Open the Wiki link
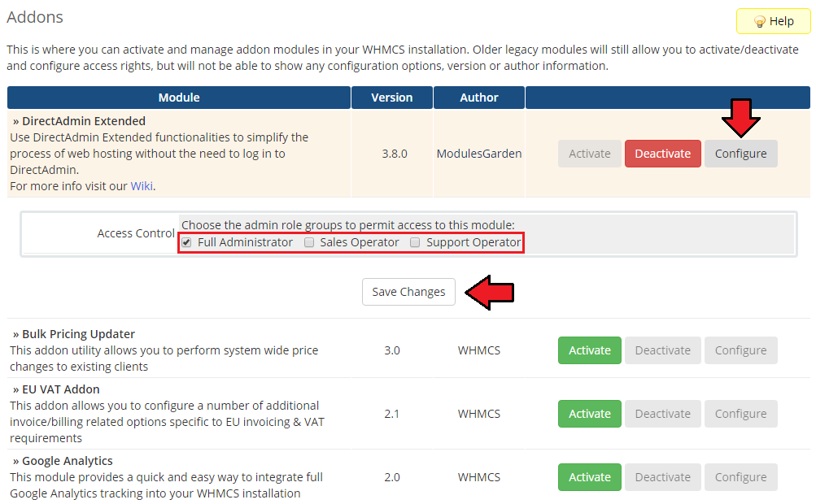 coord(142,186)
